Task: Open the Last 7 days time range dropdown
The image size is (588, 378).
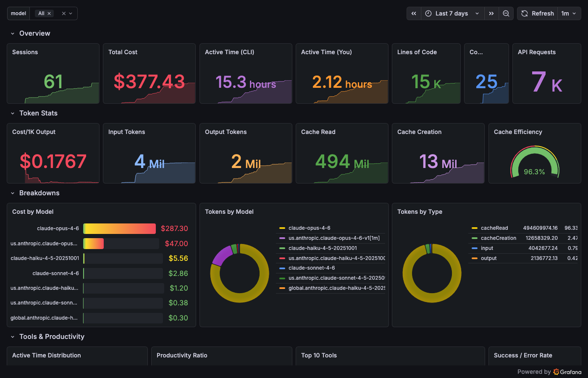Action: coord(452,13)
